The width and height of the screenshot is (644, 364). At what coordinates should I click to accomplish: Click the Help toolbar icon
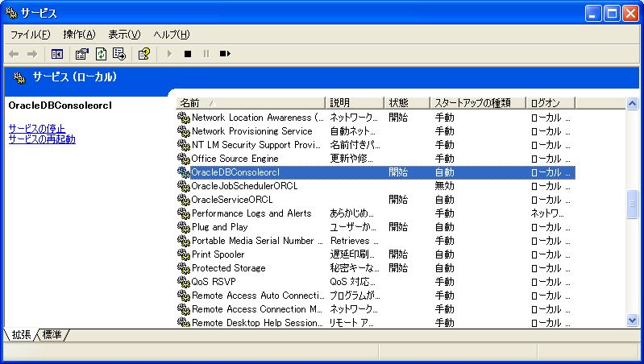point(143,54)
